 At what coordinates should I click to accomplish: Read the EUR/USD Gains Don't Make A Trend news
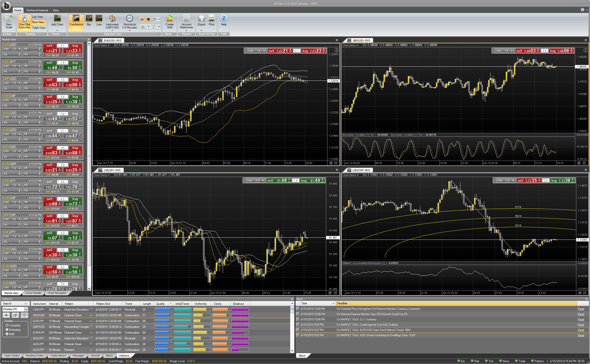581,330
